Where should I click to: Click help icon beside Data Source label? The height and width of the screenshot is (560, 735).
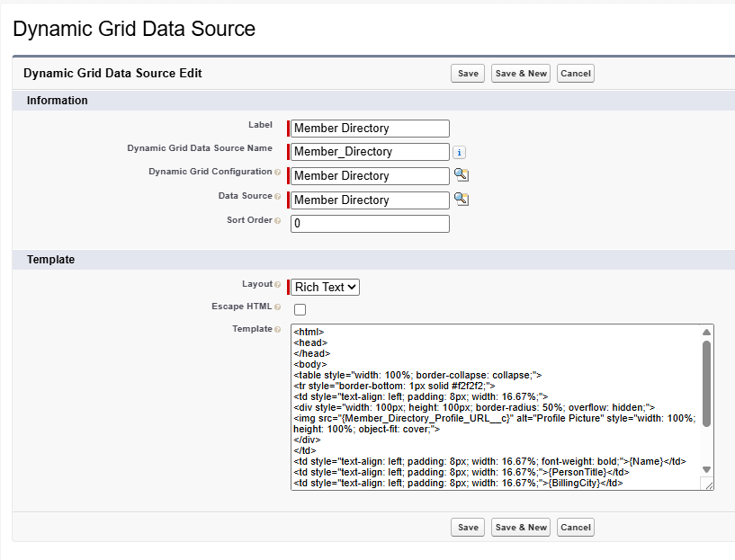[x=277, y=196]
